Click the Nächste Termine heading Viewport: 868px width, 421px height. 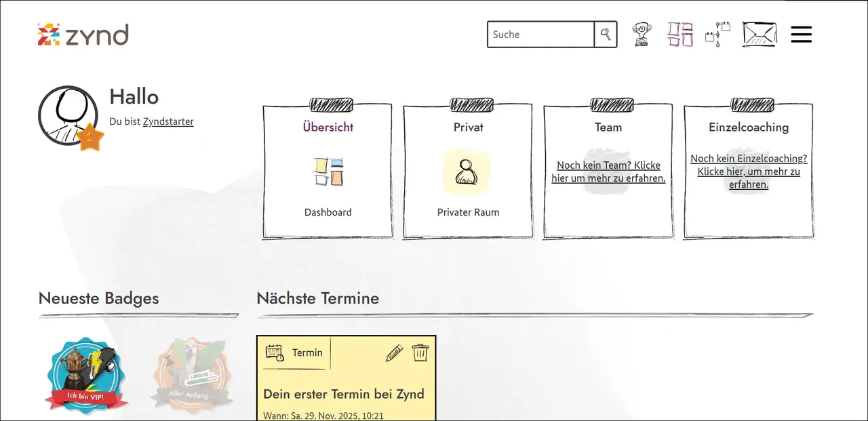[318, 298]
